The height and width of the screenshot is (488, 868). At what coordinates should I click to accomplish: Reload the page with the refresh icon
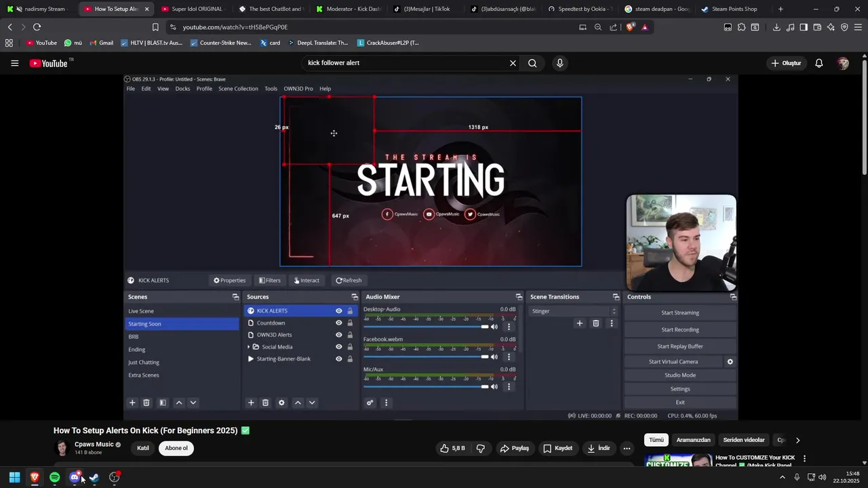(37, 27)
